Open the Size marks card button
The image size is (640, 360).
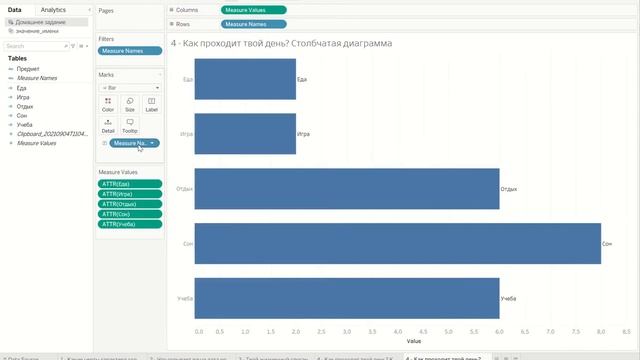(130, 104)
